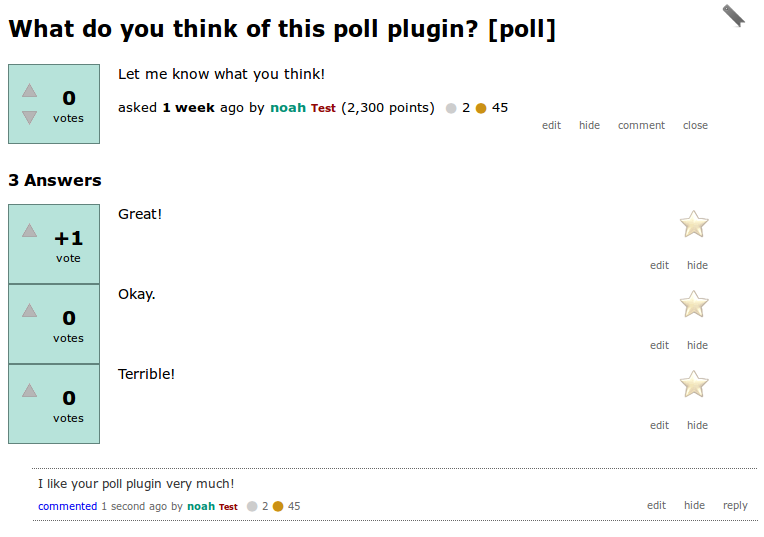Hide the "Terrible!" answer
The height and width of the screenshot is (537, 764).
coord(697,425)
